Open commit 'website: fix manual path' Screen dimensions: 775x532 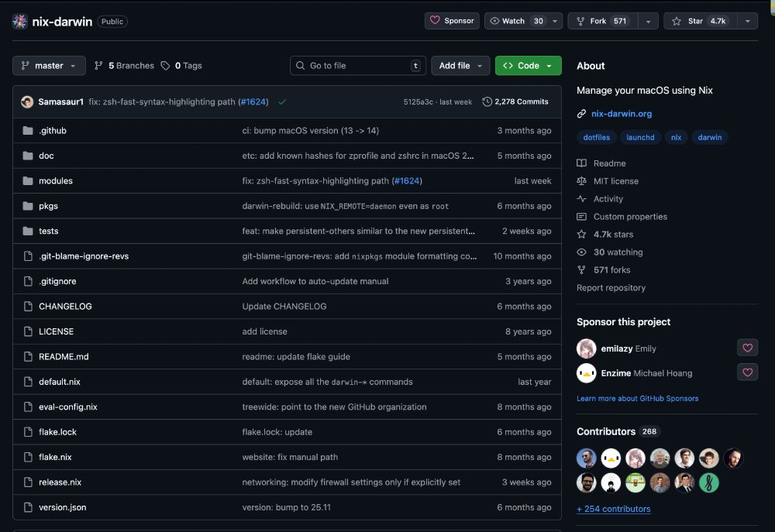[x=290, y=457]
